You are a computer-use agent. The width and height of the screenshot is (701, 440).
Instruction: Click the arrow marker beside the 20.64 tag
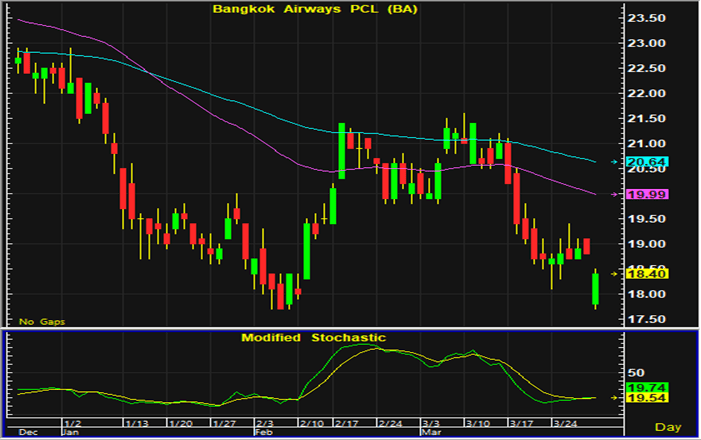coord(613,162)
